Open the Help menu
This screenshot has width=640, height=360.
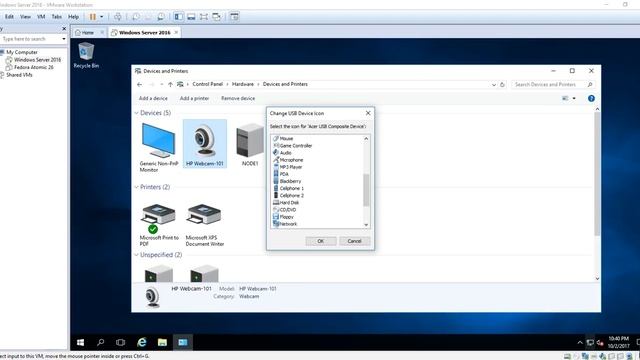pos(73,17)
